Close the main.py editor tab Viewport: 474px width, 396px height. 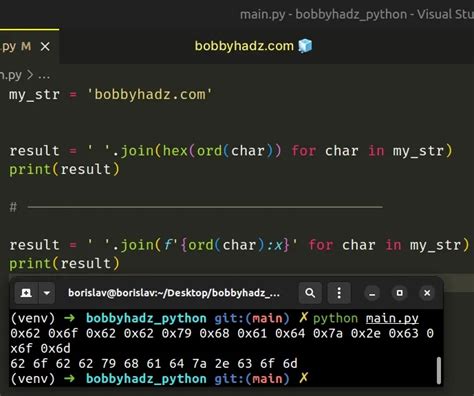[x=45, y=47]
